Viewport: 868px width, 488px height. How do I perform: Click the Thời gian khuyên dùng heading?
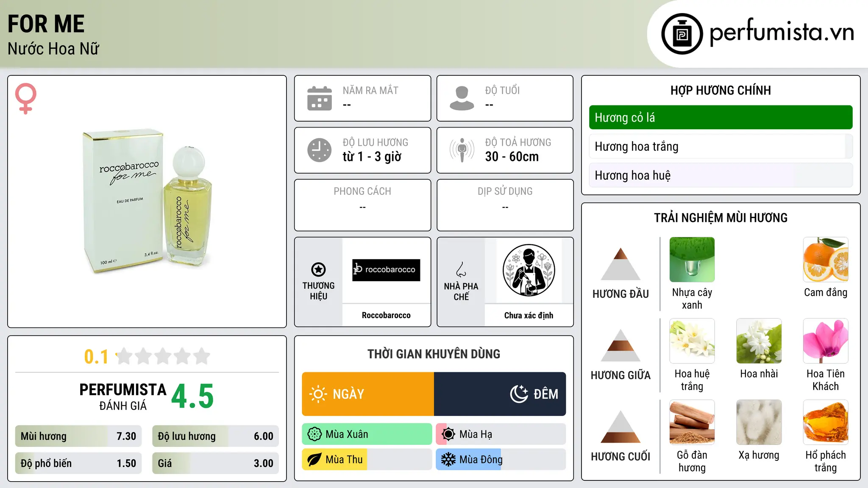tap(434, 354)
